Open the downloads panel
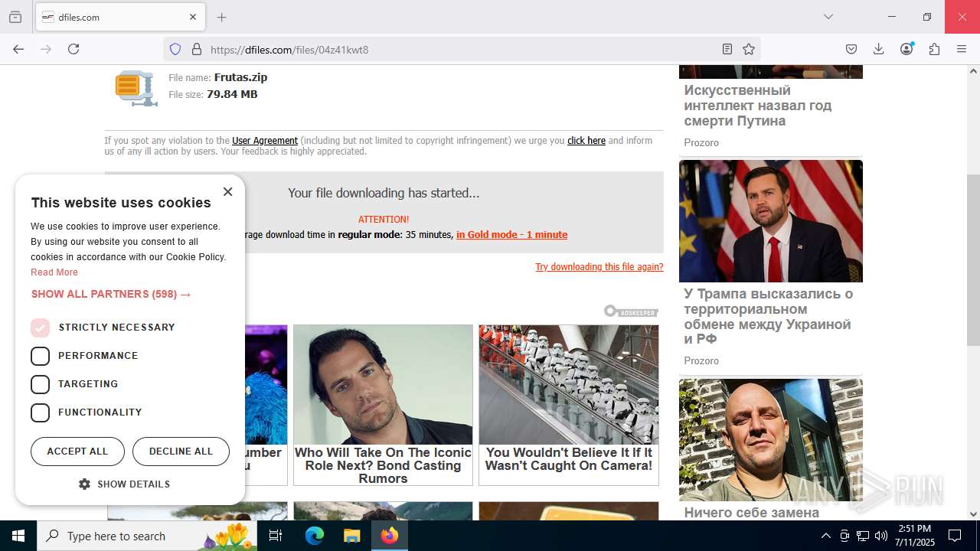Screen dimensions: 980x551 pyautogui.click(x=879, y=49)
